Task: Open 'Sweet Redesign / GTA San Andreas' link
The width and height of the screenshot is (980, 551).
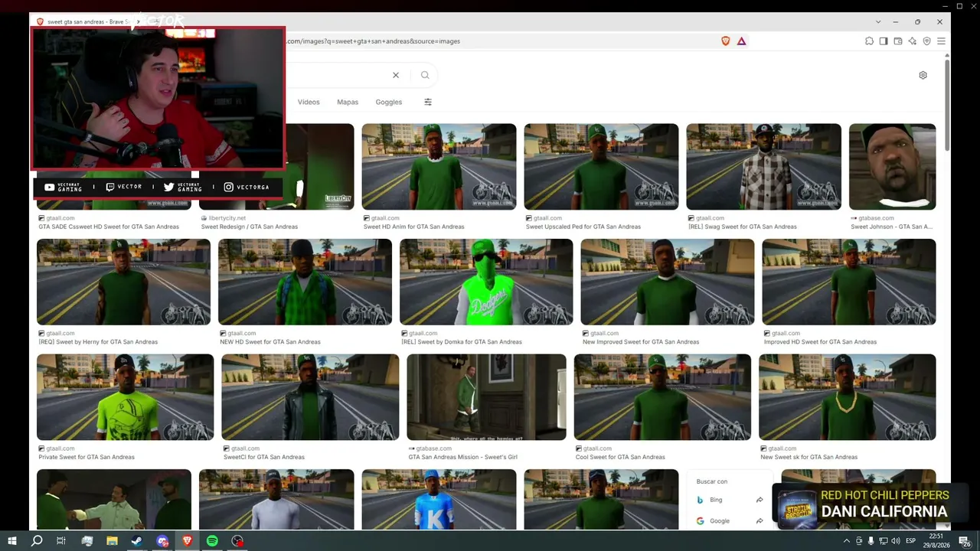Action: pyautogui.click(x=250, y=227)
